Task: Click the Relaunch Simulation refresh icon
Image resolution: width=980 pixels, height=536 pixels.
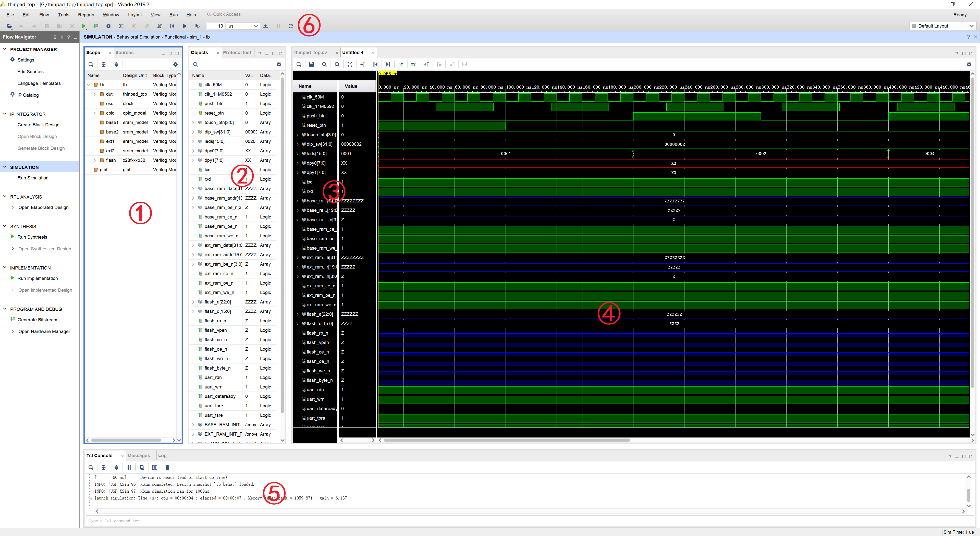Action: point(291,26)
